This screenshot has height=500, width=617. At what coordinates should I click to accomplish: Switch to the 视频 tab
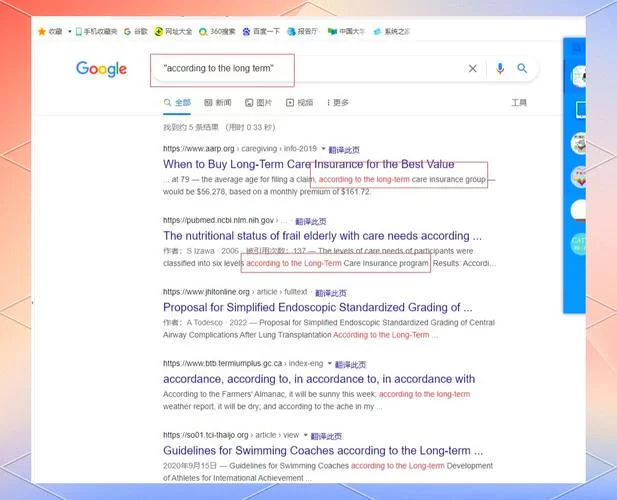tap(299, 103)
